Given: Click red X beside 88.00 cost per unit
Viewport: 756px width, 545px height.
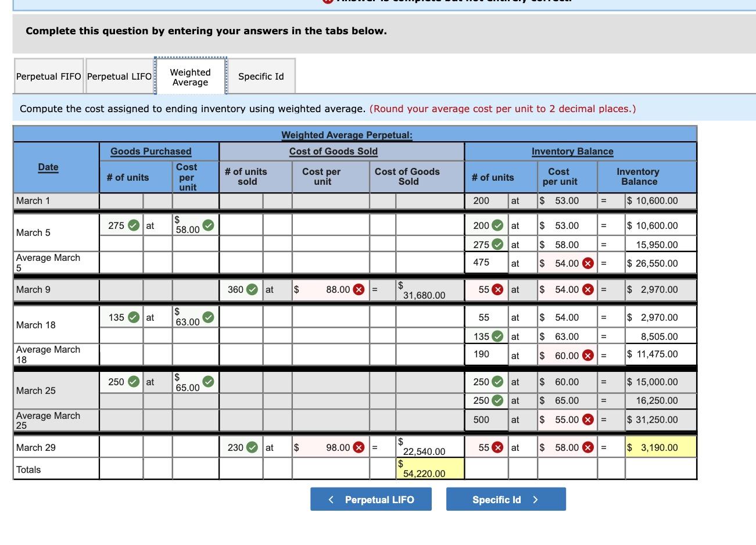Looking at the screenshot, I should pos(360,289).
